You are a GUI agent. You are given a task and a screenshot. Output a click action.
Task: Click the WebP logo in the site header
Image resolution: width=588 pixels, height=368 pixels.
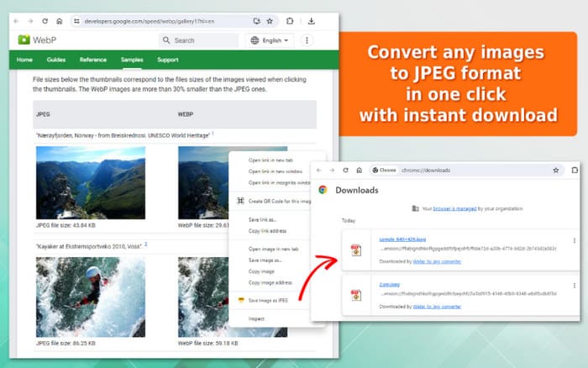tap(34, 39)
